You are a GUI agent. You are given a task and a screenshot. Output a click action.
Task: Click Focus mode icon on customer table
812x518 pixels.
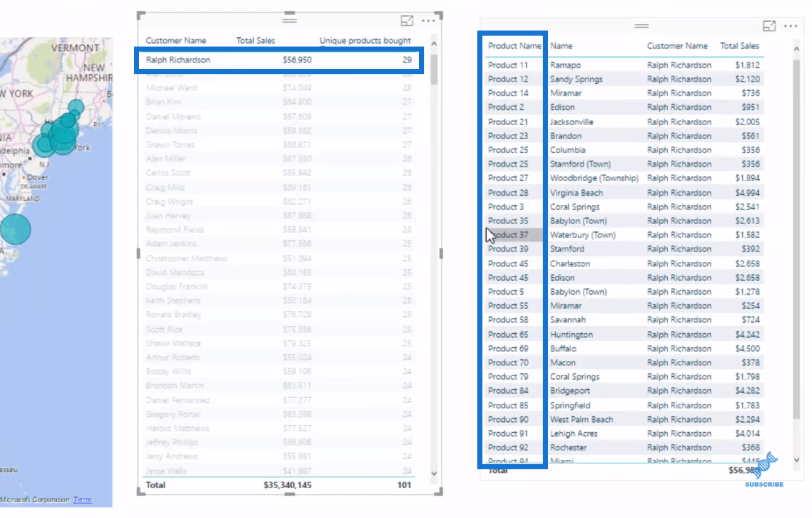click(407, 20)
